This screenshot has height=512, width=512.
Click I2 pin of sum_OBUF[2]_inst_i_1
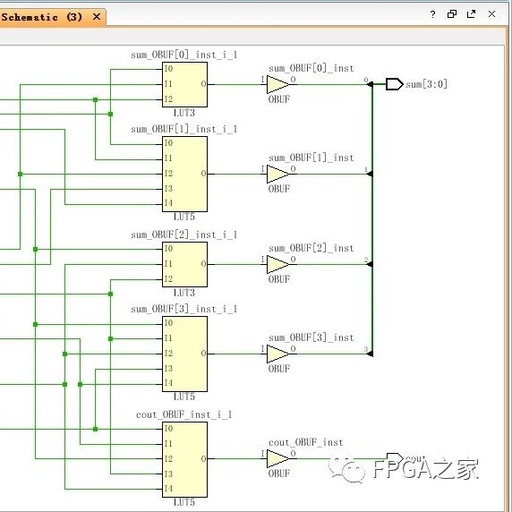168,279
